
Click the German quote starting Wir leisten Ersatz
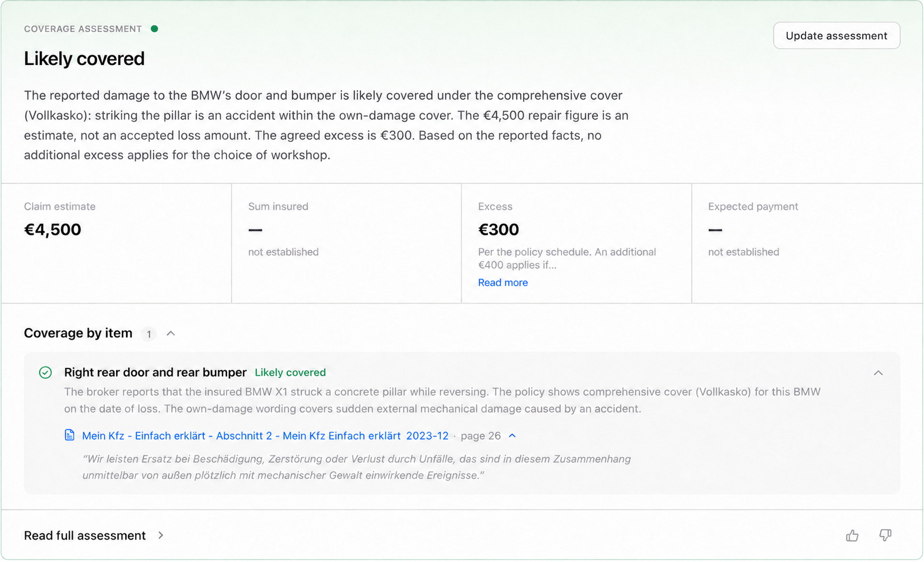[356, 467]
